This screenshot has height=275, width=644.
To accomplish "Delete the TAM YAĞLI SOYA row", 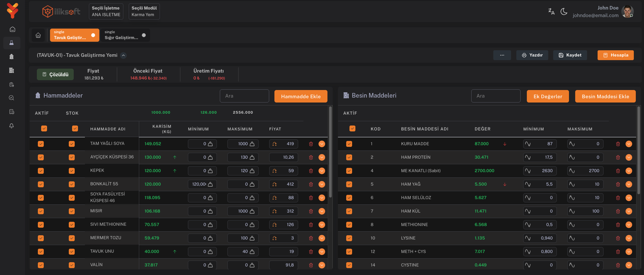I will click(x=311, y=144).
